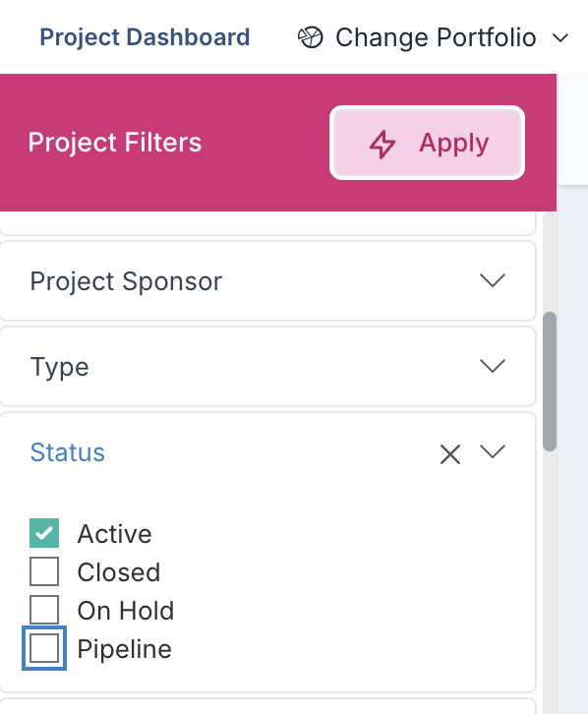The width and height of the screenshot is (588, 714).
Task: Open the Change Portfolio dropdown arrow
Action: coord(560,37)
